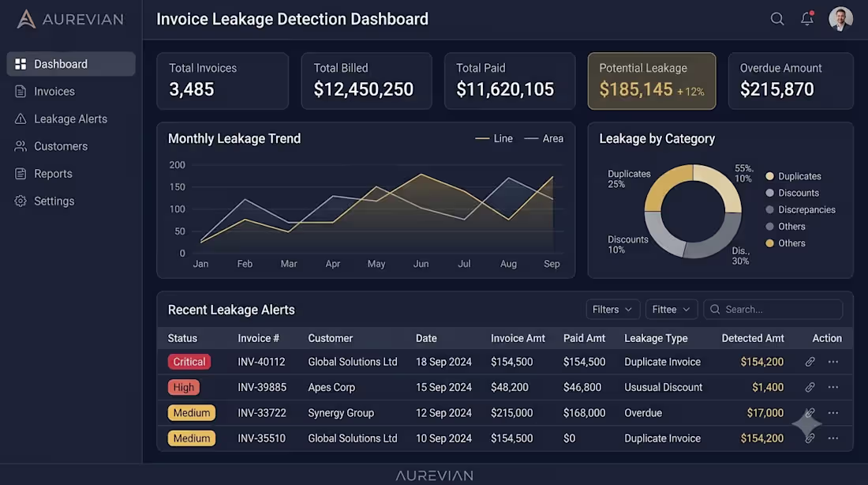Screen dimensions: 868x485
Task: Click the alerts Search input field
Action: click(773, 310)
